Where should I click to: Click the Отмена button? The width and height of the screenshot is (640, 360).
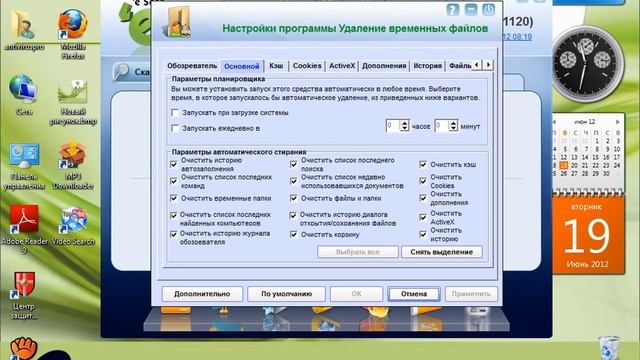pyautogui.click(x=414, y=294)
